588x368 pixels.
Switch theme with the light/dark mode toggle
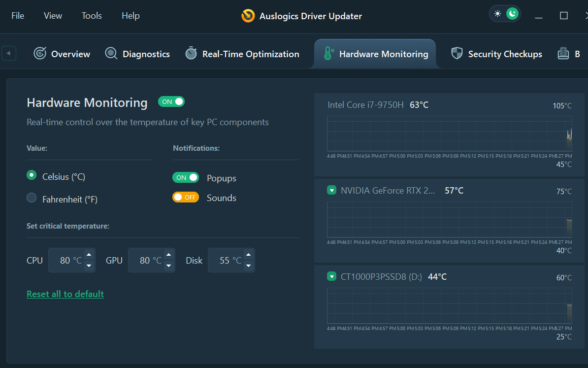pos(505,14)
